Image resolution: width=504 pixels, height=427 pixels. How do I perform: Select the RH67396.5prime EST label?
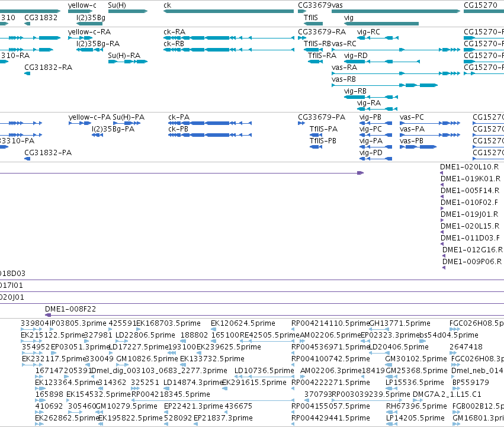(x=416, y=407)
